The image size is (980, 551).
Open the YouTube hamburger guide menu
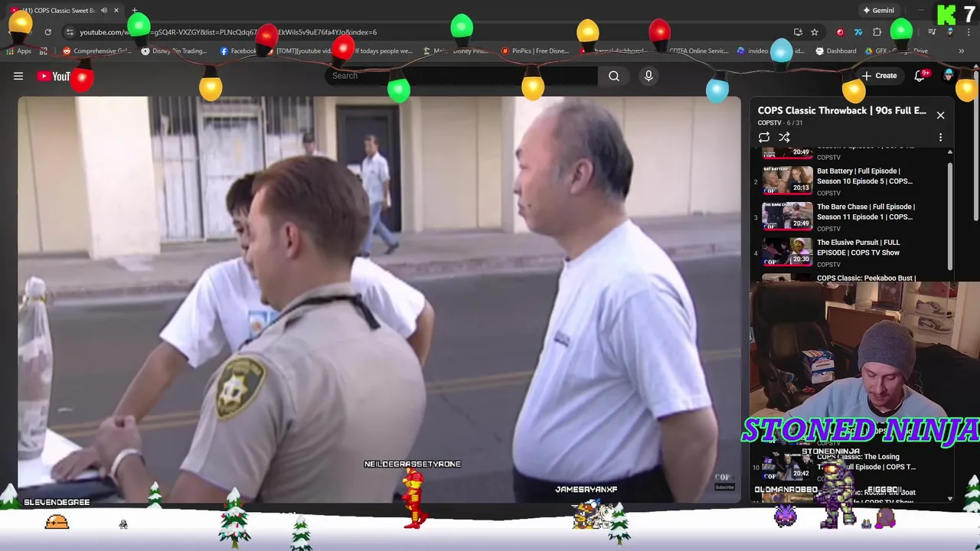pyautogui.click(x=18, y=76)
